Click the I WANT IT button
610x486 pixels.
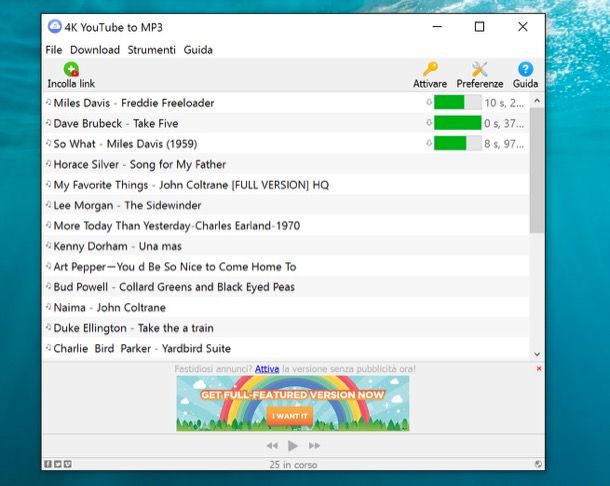pyautogui.click(x=290, y=416)
